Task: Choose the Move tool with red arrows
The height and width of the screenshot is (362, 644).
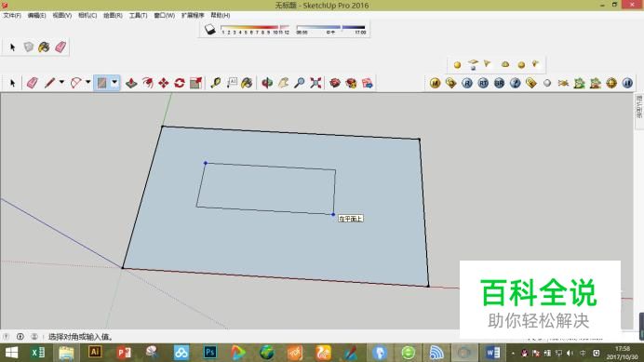Action: coord(164,83)
